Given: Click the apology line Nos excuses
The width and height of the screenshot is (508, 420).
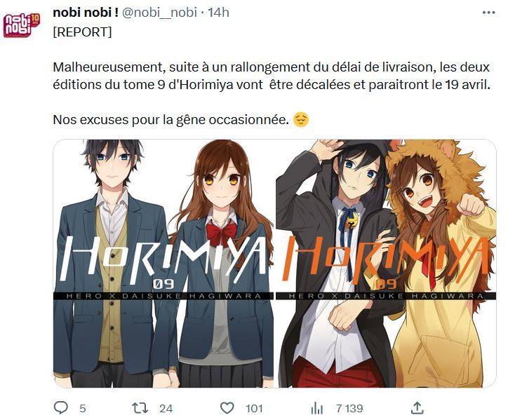Looking at the screenshot, I should point(171,120).
